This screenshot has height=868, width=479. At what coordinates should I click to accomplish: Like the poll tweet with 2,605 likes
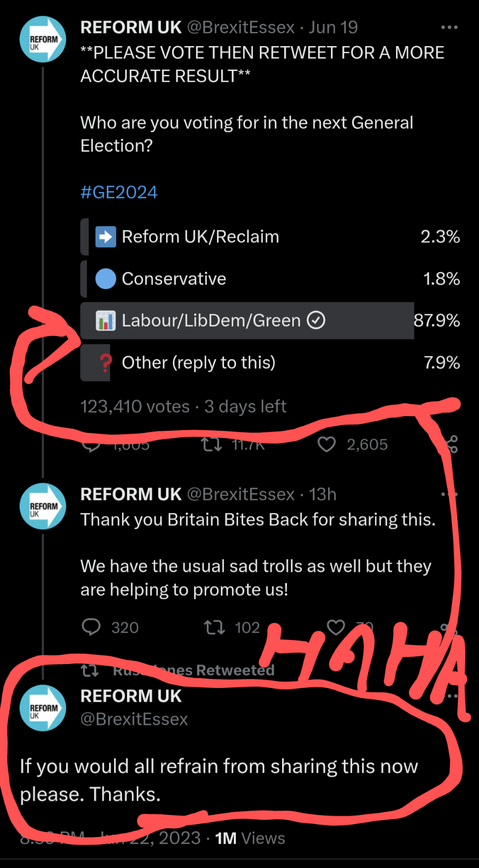click(327, 445)
